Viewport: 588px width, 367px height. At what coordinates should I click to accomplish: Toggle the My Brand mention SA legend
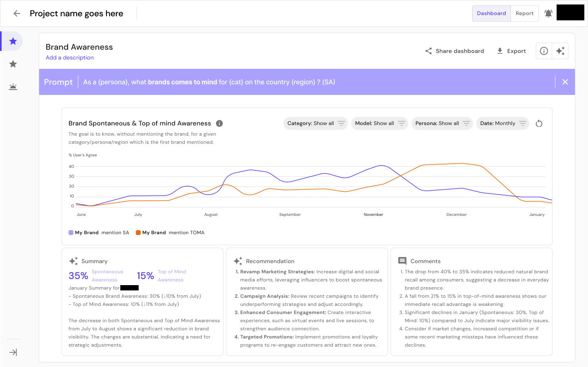98,233
